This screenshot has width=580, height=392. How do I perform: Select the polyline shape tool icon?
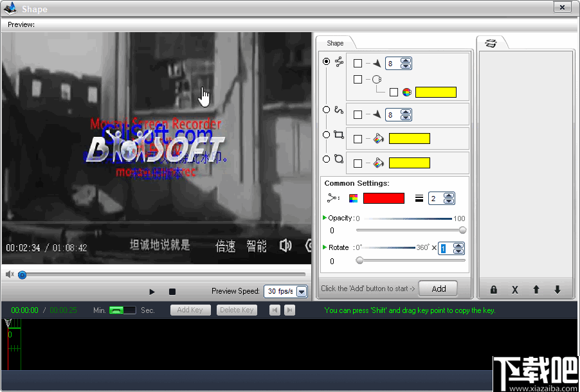340,62
